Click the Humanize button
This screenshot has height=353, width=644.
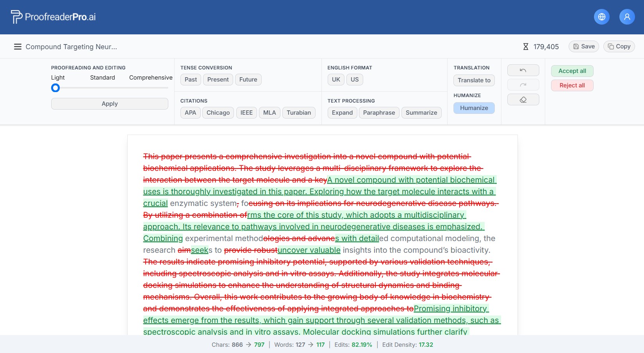[x=474, y=108]
